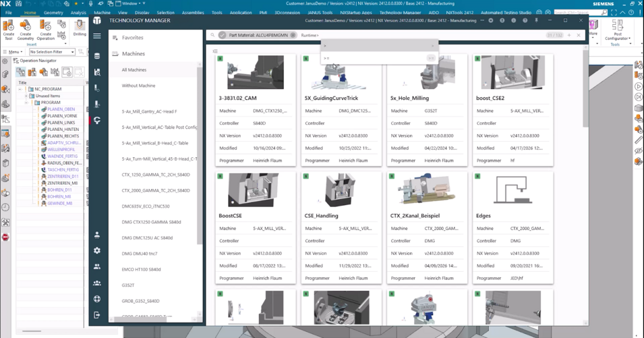
Task: Open the NX Menu dropdown
Action: coord(13,52)
